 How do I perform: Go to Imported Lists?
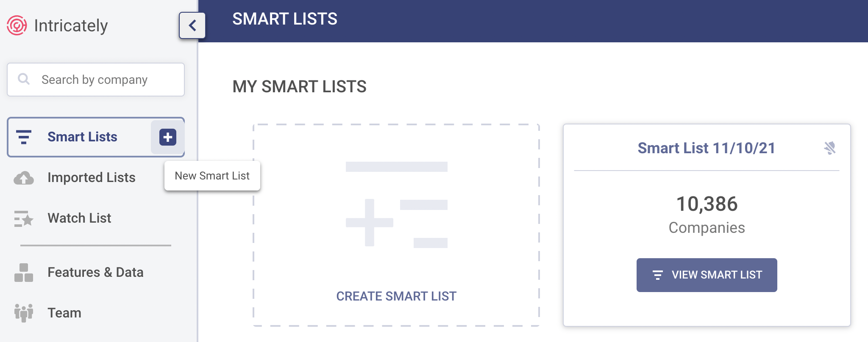click(x=91, y=178)
